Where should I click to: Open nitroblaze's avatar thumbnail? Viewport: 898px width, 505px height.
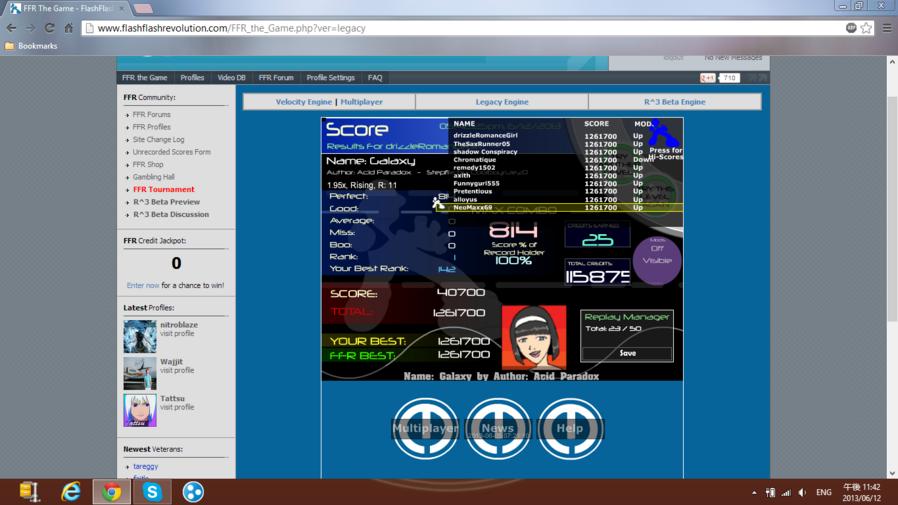pyautogui.click(x=140, y=337)
